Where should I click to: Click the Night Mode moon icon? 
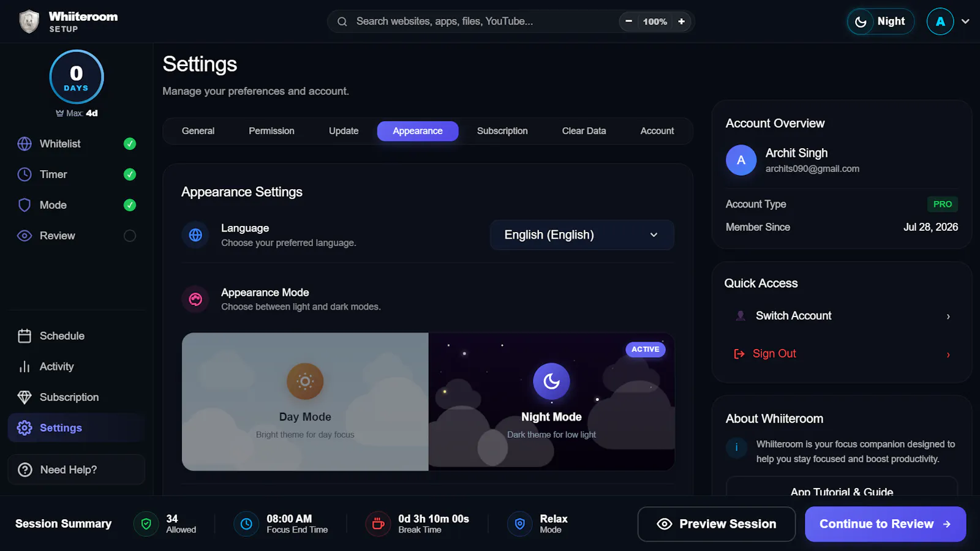(551, 381)
